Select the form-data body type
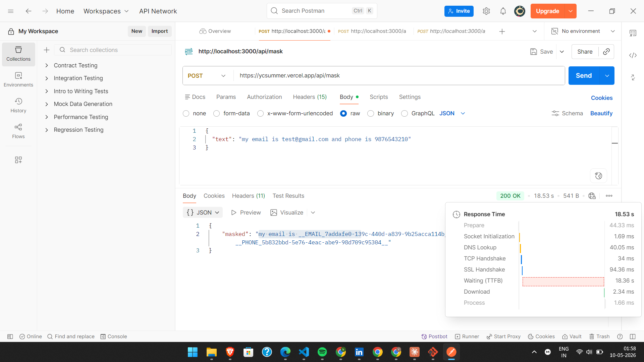This screenshot has height=362, width=644. (x=217, y=114)
